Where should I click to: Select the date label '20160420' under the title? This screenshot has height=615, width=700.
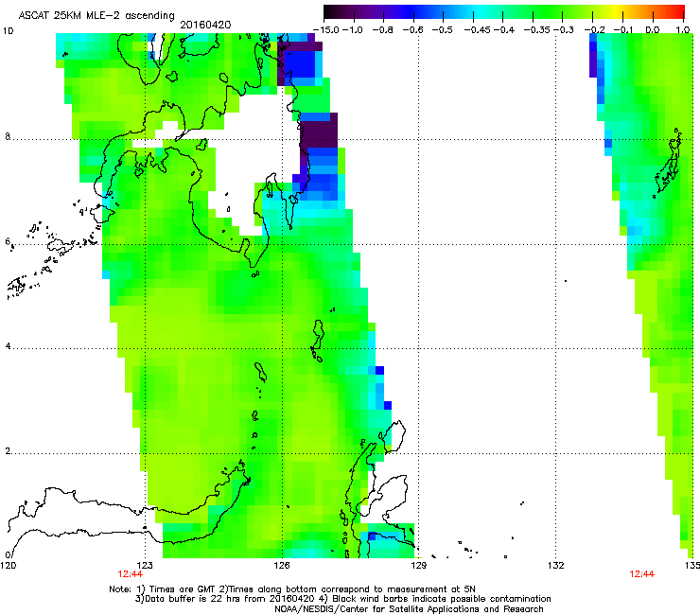(205, 25)
